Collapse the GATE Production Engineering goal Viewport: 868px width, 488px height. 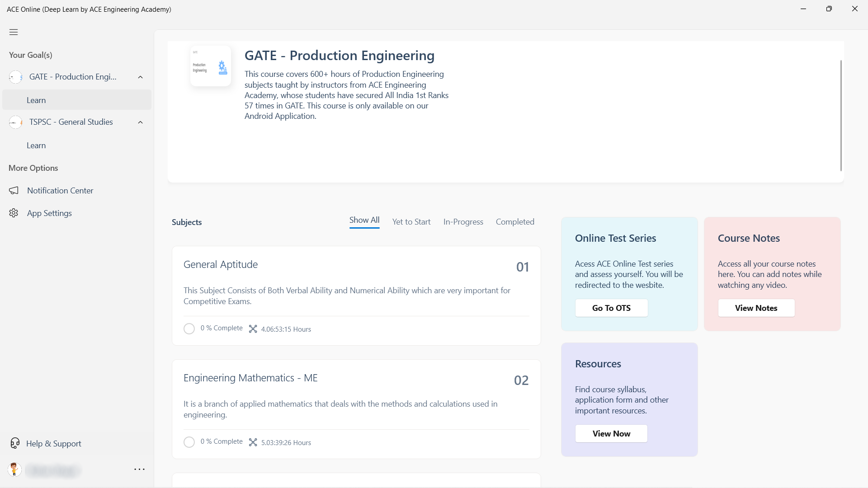click(141, 77)
